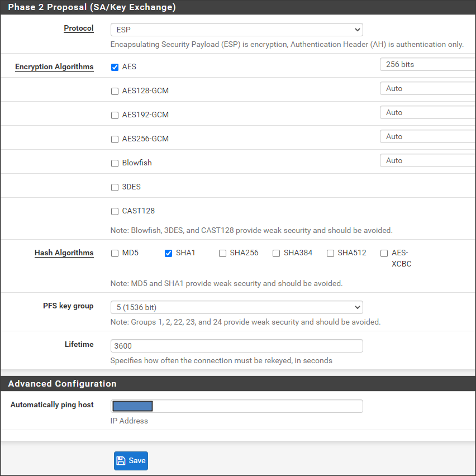Tick the SHA384 hash checkbox
The height and width of the screenshot is (476, 476).
click(x=276, y=253)
